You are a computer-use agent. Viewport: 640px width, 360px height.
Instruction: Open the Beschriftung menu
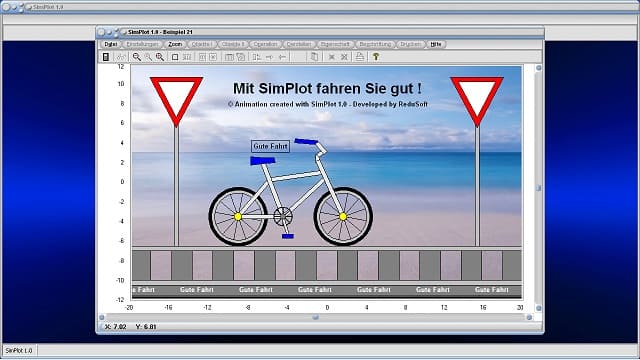[375, 44]
